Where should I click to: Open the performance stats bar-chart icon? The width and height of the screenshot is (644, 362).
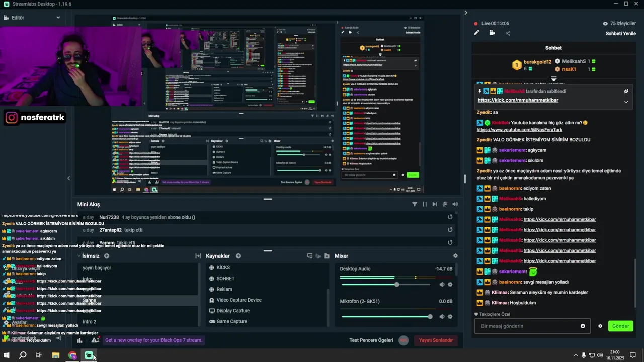pos(79,340)
